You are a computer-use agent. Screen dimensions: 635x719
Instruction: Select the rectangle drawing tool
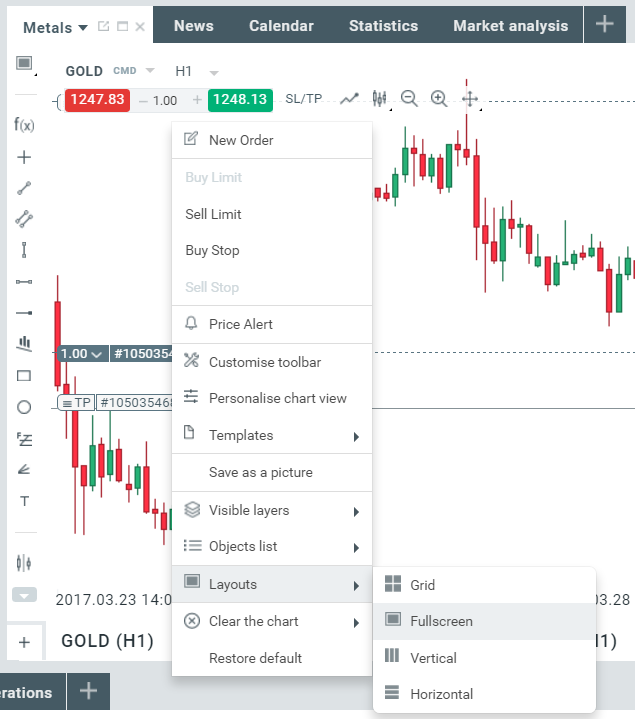click(x=24, y=376)
